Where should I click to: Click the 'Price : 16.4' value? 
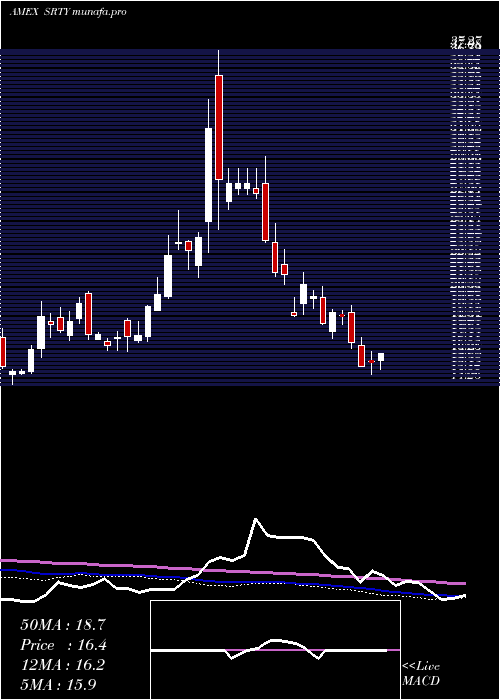coord(64,645)
